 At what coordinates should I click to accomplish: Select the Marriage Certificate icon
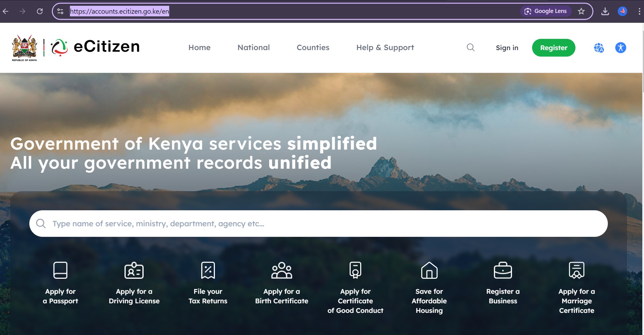click(x=576, y=270)
